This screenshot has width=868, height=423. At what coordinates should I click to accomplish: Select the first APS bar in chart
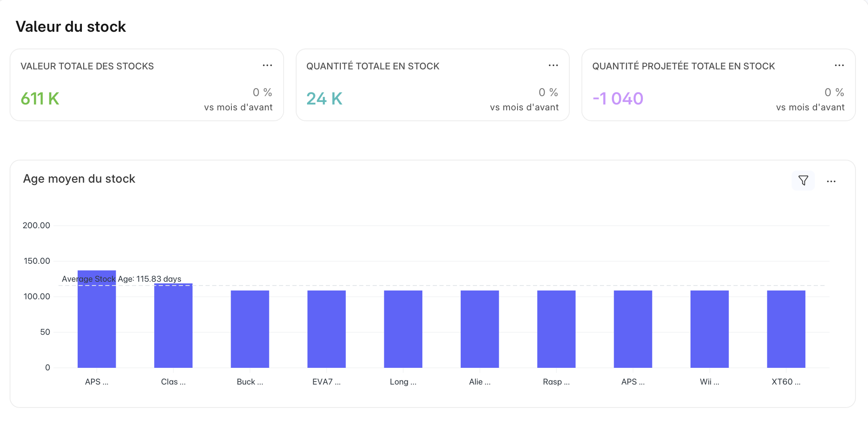pos(96,319)
